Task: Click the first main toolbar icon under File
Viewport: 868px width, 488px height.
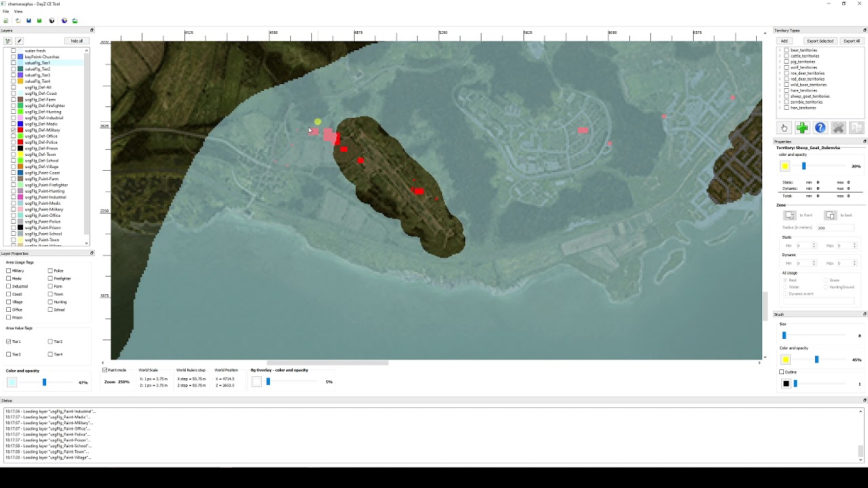Action: (6, 21)
